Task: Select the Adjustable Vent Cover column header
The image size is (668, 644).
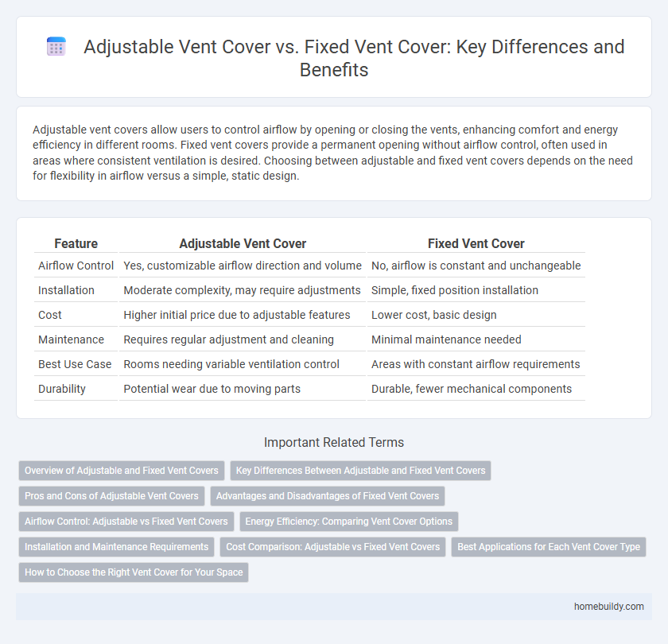Action: (x=243, y=244)
